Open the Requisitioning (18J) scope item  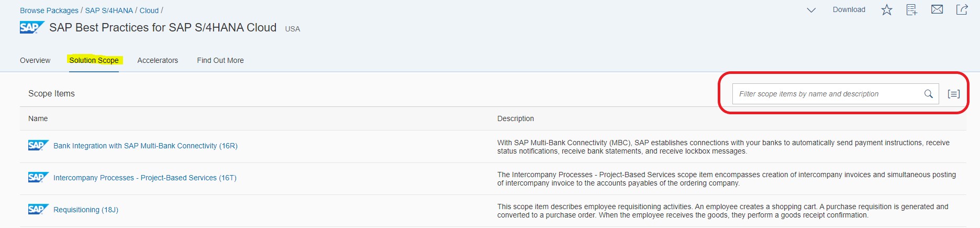click(x=86, y=210)
